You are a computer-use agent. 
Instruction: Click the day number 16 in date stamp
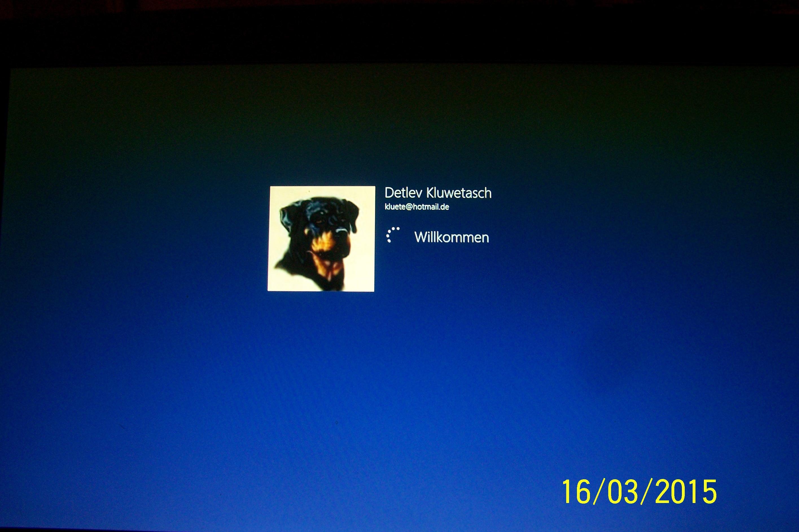coord(576,492)
